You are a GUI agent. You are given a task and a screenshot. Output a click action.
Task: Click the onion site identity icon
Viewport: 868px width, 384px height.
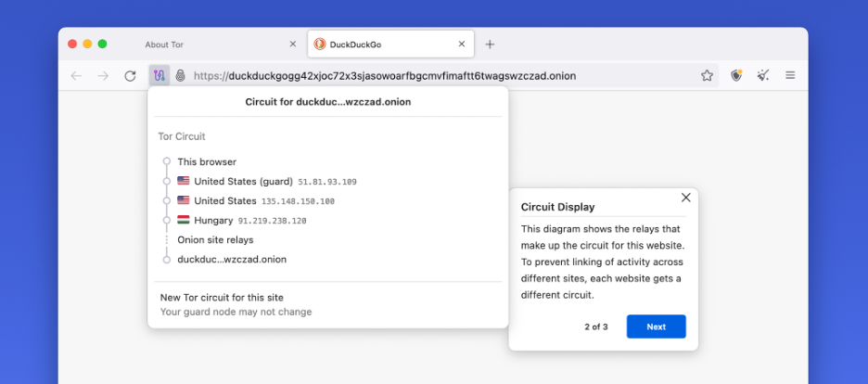(180, 75)
